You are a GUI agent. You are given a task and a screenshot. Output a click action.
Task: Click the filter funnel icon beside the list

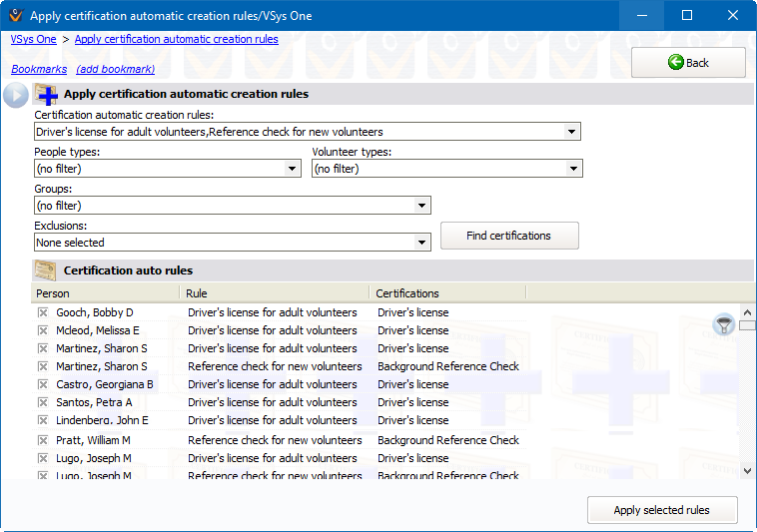click(724, 324)
